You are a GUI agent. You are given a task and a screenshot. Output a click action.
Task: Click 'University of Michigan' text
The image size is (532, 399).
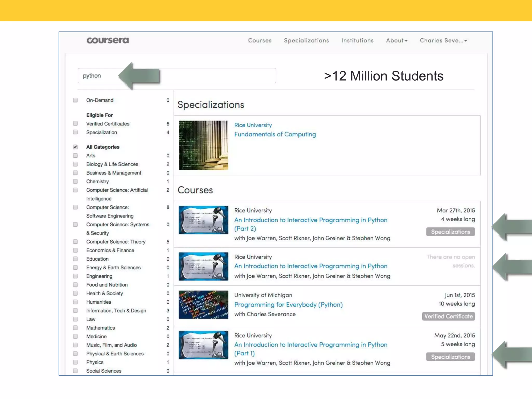coord(263,295)
